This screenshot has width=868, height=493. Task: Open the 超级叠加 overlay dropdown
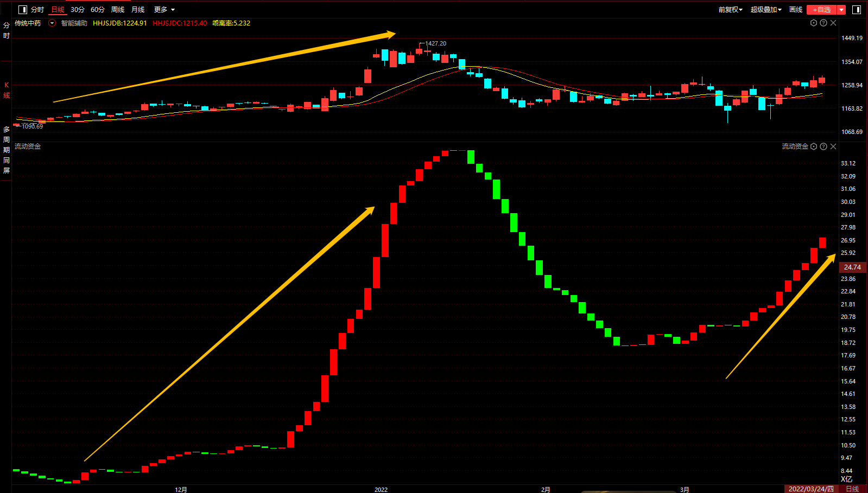tap(766, 10)
